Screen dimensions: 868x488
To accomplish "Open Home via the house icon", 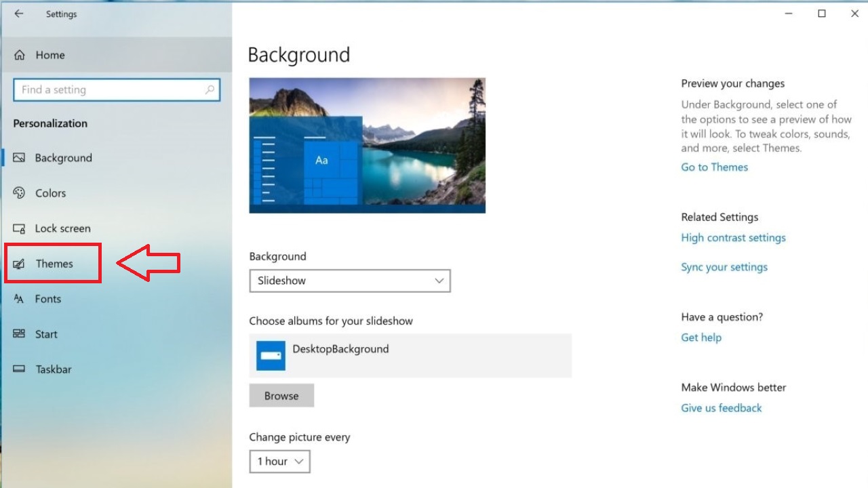I will [20, 55].
